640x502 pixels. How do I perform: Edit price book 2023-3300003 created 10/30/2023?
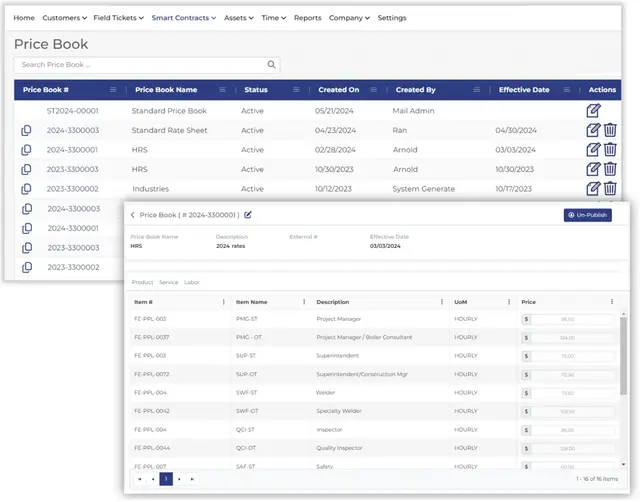(x=593, y=169)
